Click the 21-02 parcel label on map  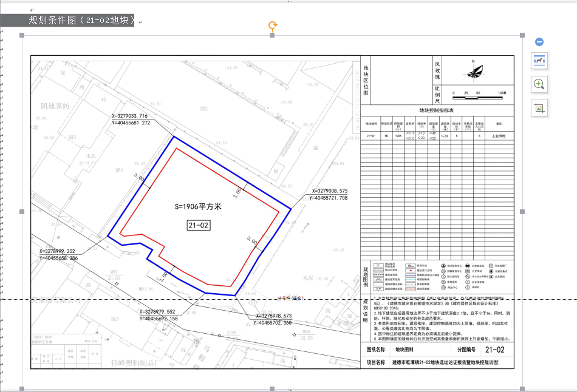click(x=198, y=225)
